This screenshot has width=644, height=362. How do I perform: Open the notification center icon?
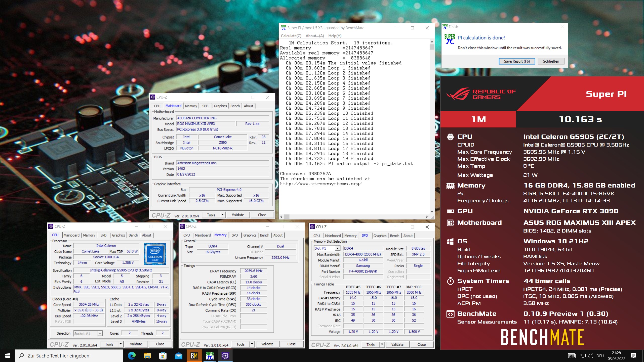[x=634, y=356]
